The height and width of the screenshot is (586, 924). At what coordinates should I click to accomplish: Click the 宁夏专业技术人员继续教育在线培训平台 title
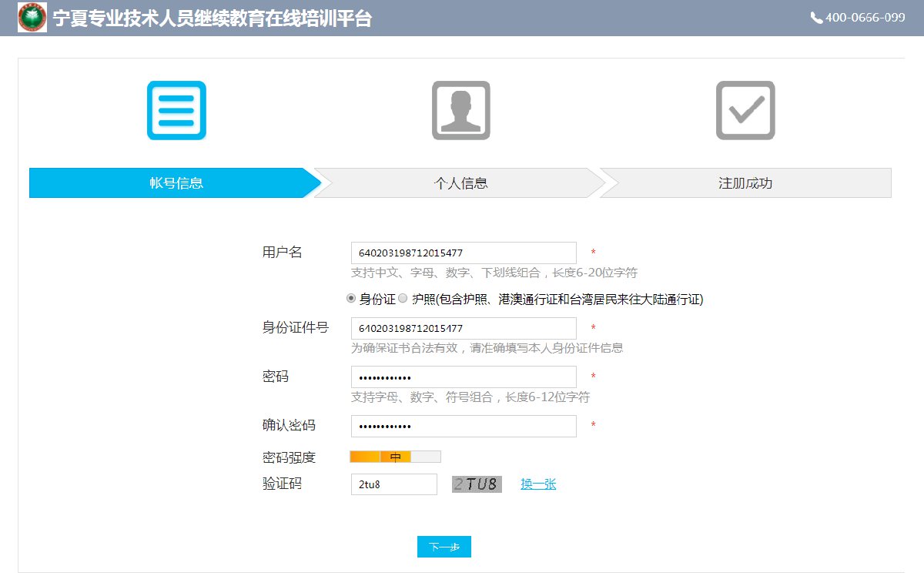pos(213,18)
